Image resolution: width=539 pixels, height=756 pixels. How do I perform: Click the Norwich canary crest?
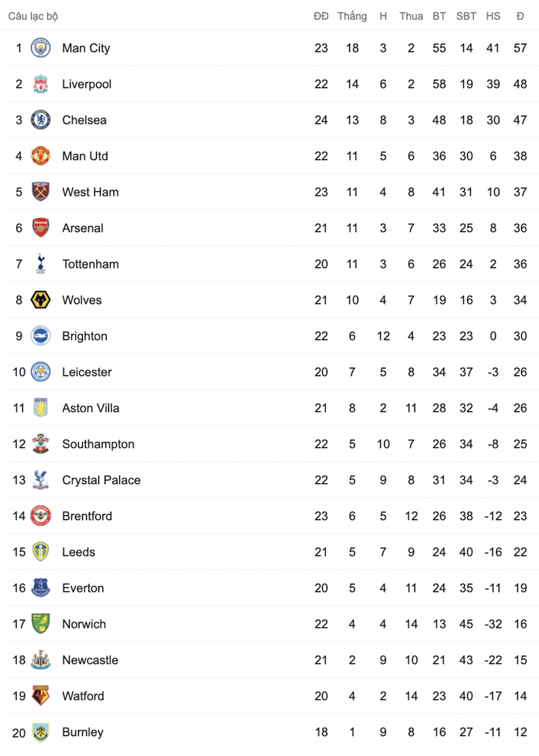(41, 624)
